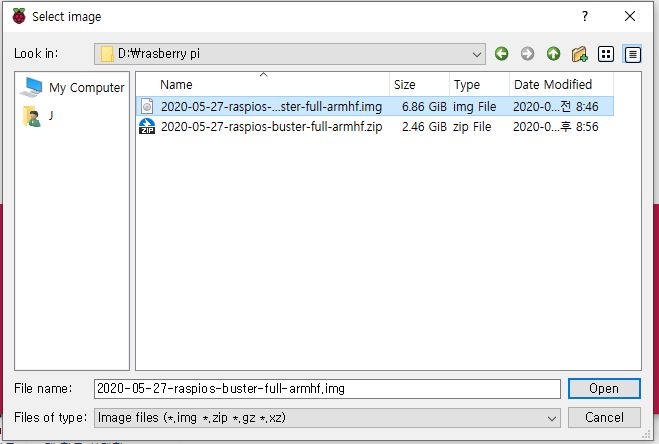This screenshot has height=444, width=659.
Task: Switch to icon list view mode
Action: pyautogui.click(x=606, y=54)
